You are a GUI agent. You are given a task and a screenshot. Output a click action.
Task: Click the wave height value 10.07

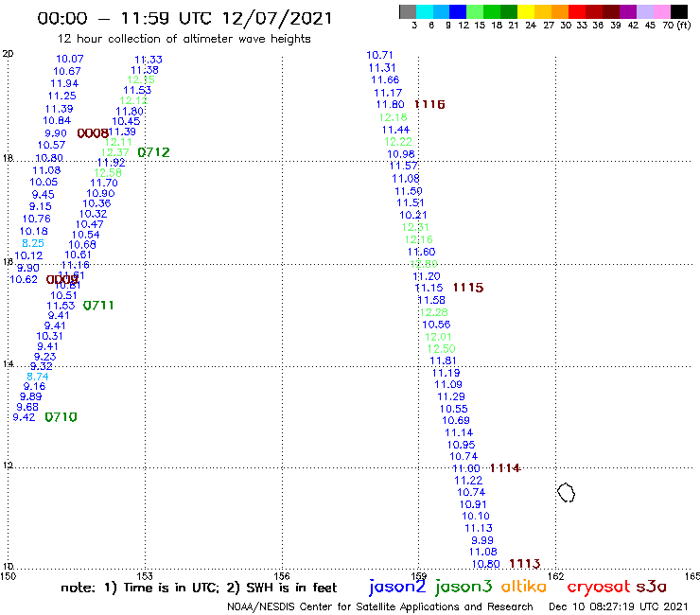(70, 59)
